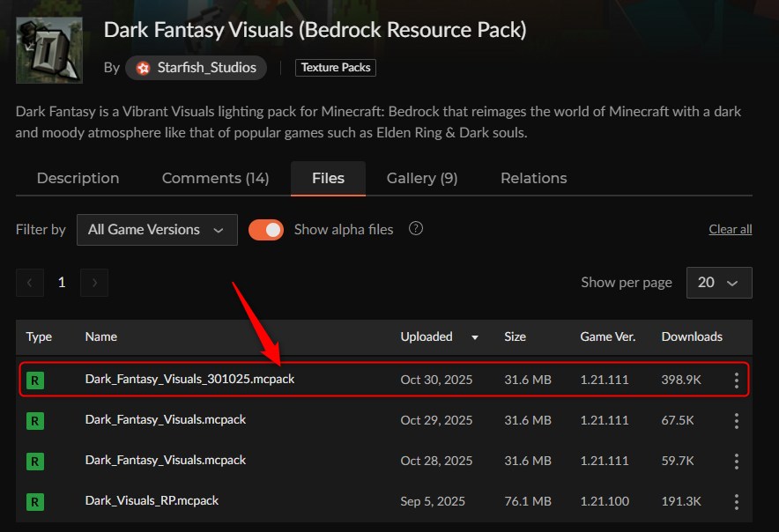Go to the previous page arrow
This screenshot has height=532, width=779.
click(x=30, y=283)
